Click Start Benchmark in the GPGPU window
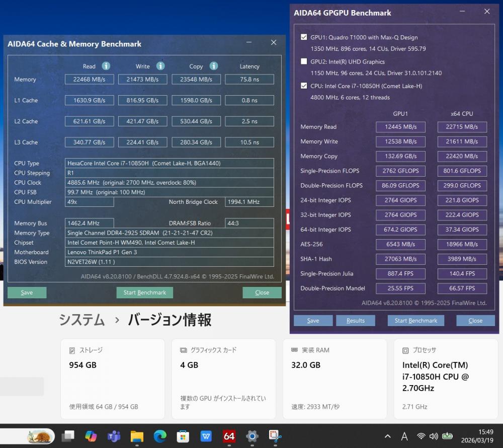This screenshot has width=503, height=448. click(x=415, y=321)
